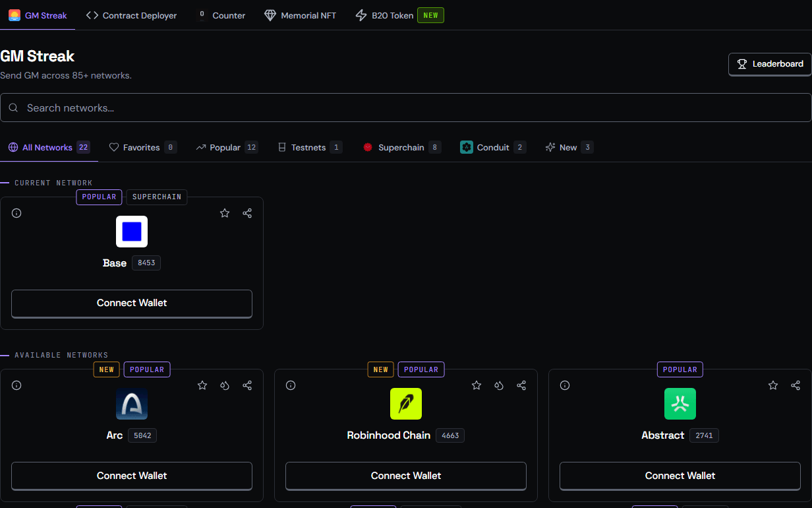Click Base chain ID 8453 badge
812x508 pixels.
[146, 263]
